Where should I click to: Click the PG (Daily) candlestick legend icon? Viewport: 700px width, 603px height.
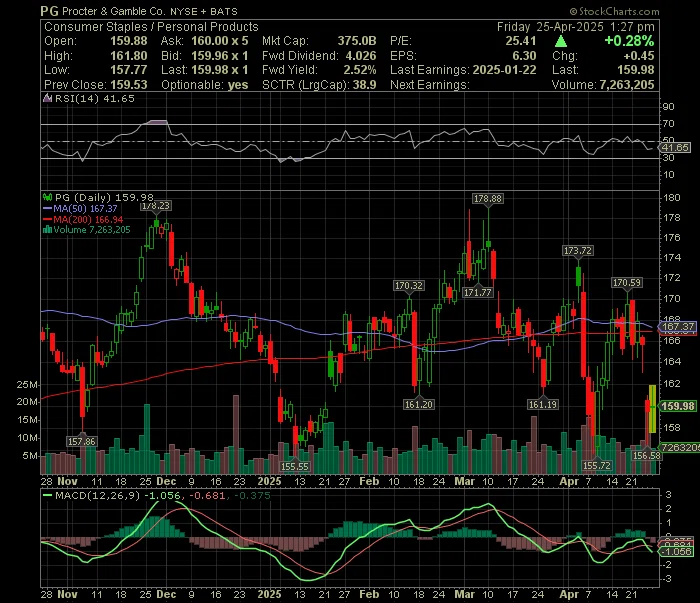tap(47, 197)
